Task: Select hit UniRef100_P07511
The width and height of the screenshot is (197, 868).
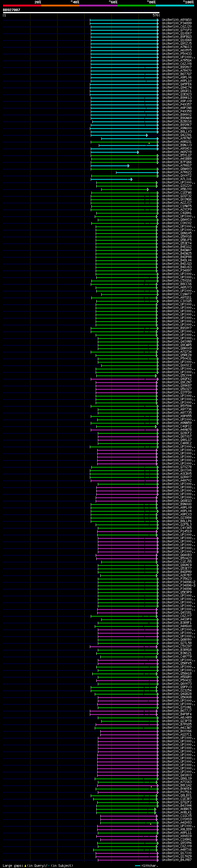Action: (176, 792)
